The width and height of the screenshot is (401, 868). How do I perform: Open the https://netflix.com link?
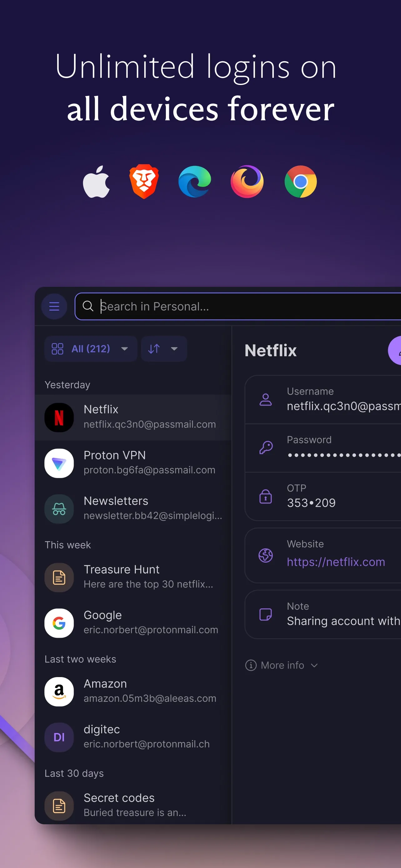pos(336,562)
